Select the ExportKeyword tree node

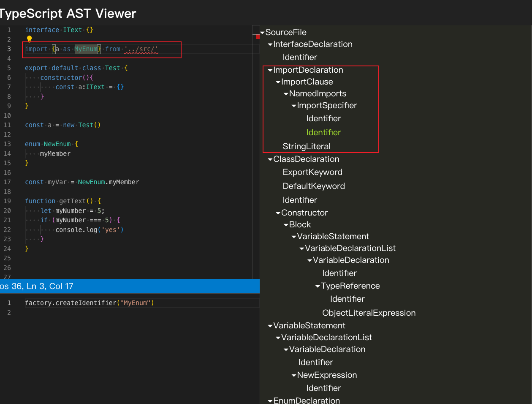point(312,172)
